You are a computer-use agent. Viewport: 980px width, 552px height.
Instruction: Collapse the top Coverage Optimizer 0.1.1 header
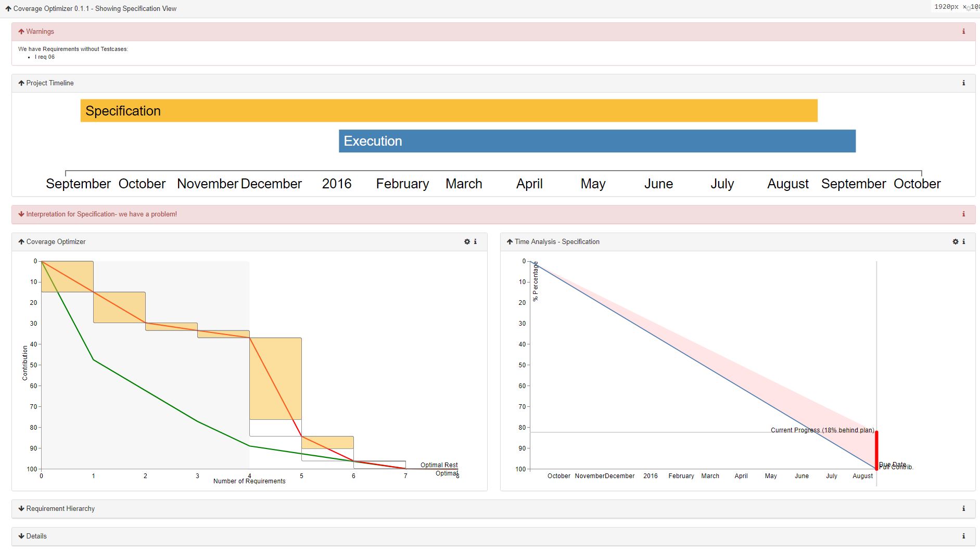(x=8, y=9)
